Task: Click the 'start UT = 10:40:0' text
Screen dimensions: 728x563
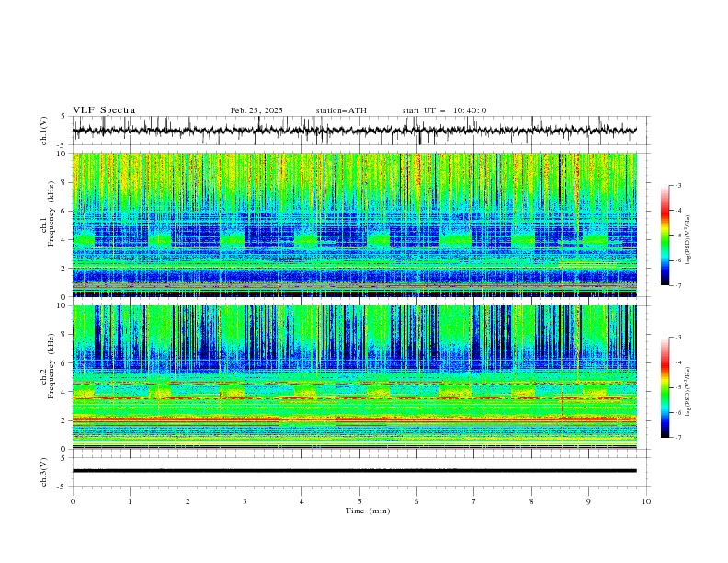Action: tap(444, 110)
